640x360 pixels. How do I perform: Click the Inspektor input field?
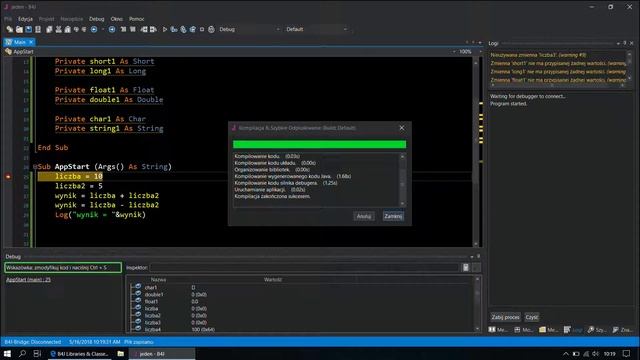[x=304, y=267]
